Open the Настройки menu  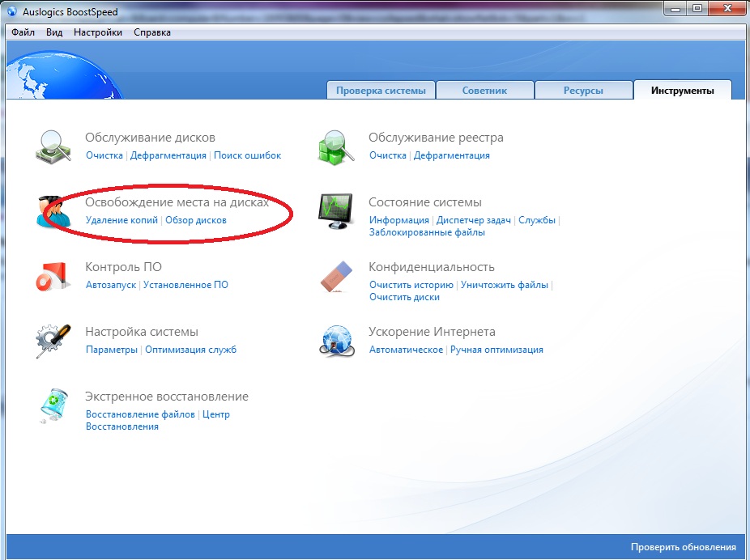coord(97,32)
